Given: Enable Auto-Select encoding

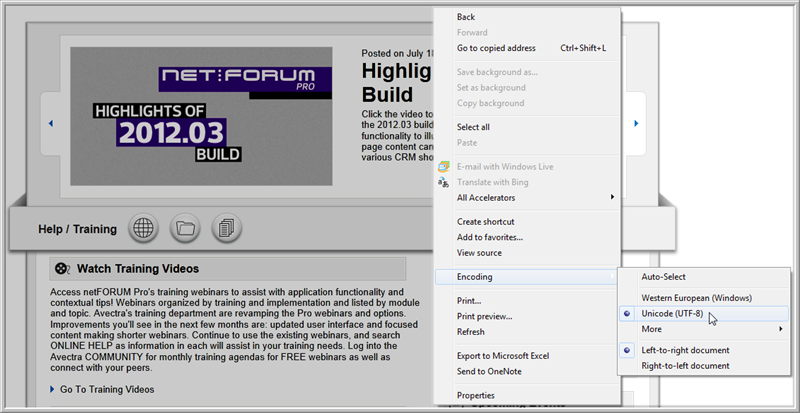Looking at the screenshot, I should [704, 277].
